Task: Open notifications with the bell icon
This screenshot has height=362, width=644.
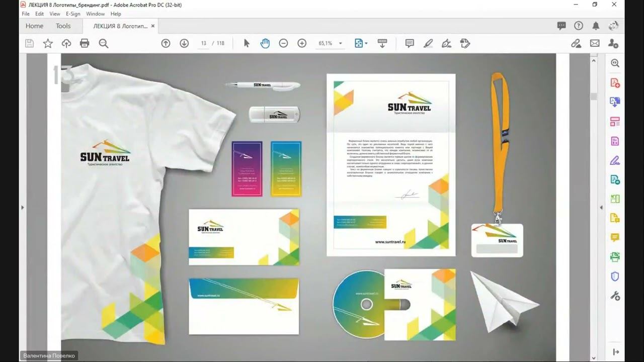Action: [x=596, y=26]
